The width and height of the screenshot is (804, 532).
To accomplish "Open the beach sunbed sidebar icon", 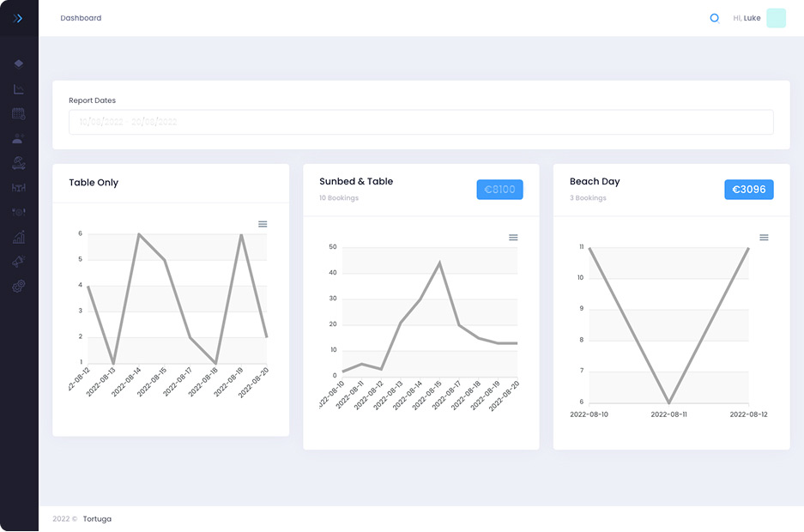I will pyautogui.click(x=19, y=163).
